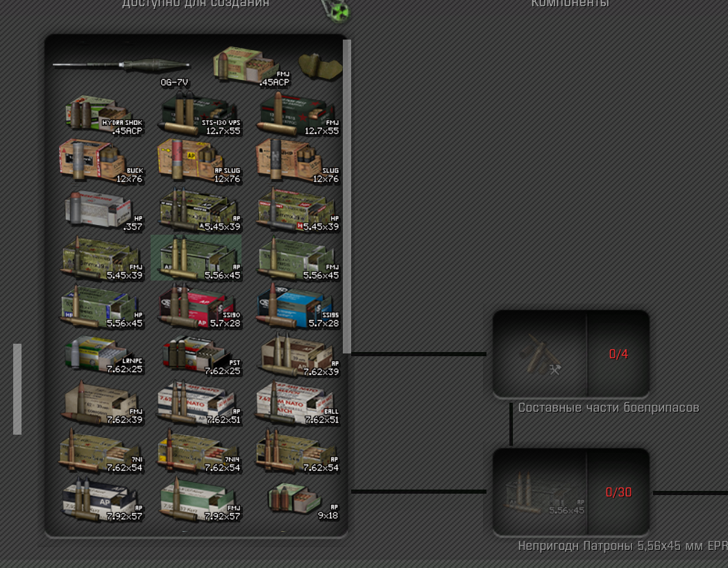Click the scrollbar on the far left
The height and width of the screenshot is (568, 728).
[x=17, y=389]
